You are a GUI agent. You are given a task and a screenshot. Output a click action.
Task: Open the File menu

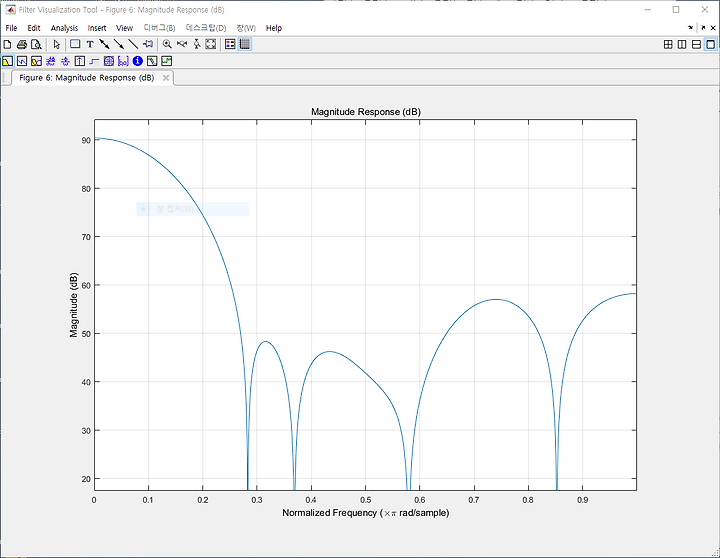(11, 28)
